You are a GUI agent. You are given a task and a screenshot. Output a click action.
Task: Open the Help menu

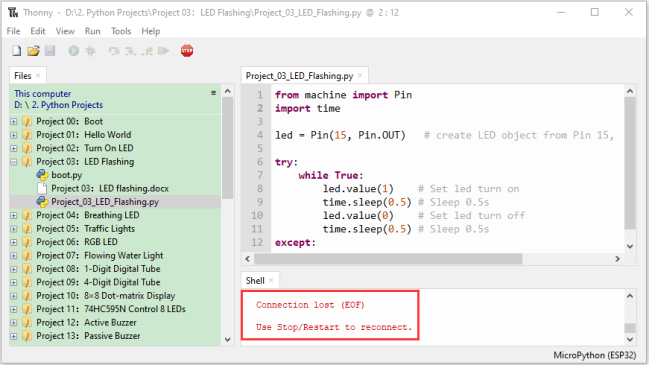pyautogui.click(x=151, y=31)
